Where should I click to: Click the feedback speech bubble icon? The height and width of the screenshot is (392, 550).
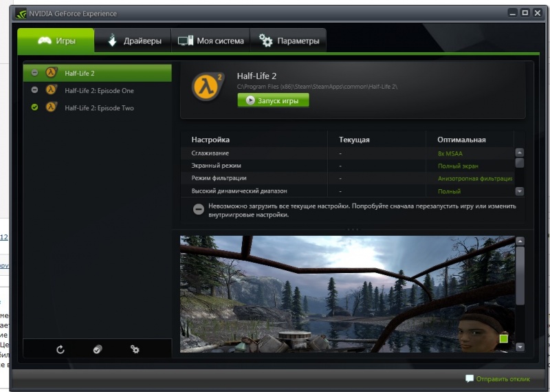coord(470,379)
